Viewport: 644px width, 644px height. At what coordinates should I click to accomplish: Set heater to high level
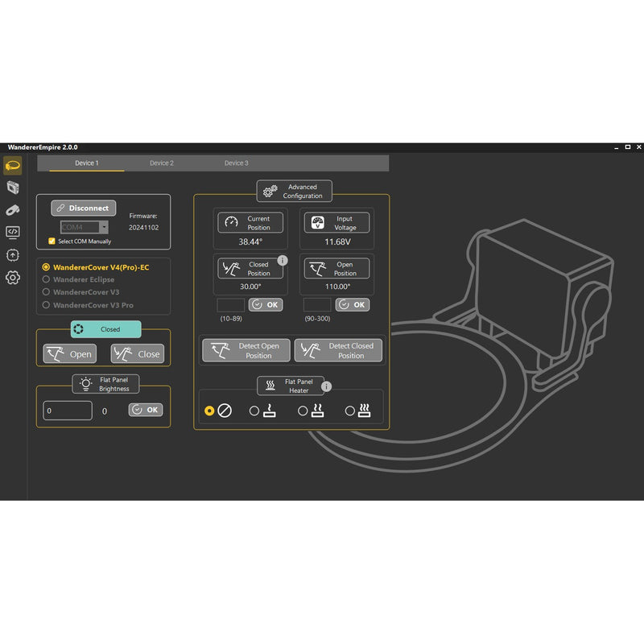350,411
